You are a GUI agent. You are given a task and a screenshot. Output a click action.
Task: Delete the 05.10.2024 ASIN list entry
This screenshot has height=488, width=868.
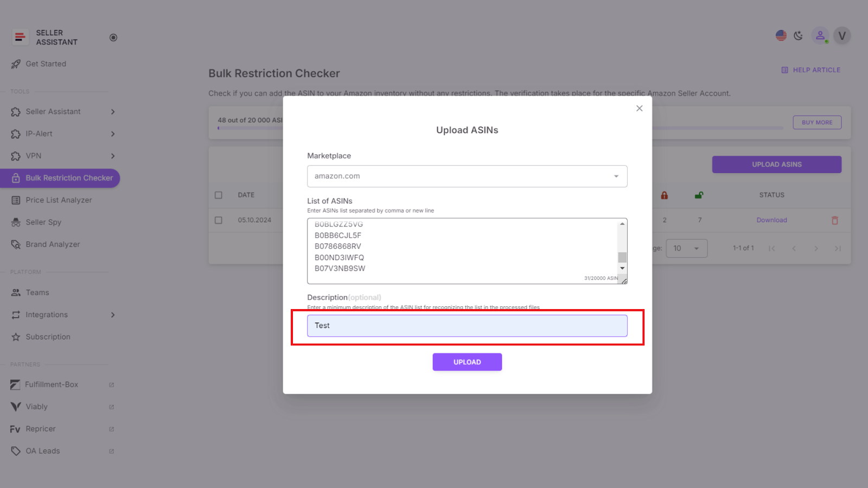[x=834, y=220]
